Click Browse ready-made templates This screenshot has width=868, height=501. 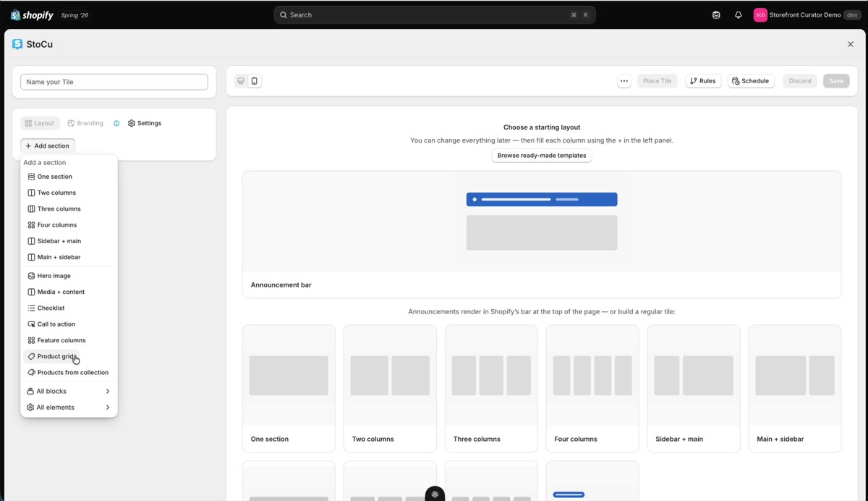click(x=542, y=156)
